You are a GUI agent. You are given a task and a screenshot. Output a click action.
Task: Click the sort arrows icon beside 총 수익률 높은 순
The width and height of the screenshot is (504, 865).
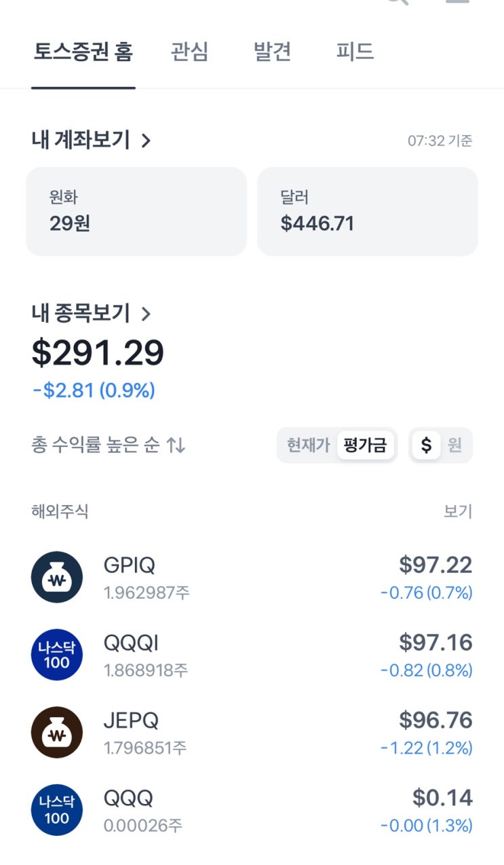[x=176, y=445]
